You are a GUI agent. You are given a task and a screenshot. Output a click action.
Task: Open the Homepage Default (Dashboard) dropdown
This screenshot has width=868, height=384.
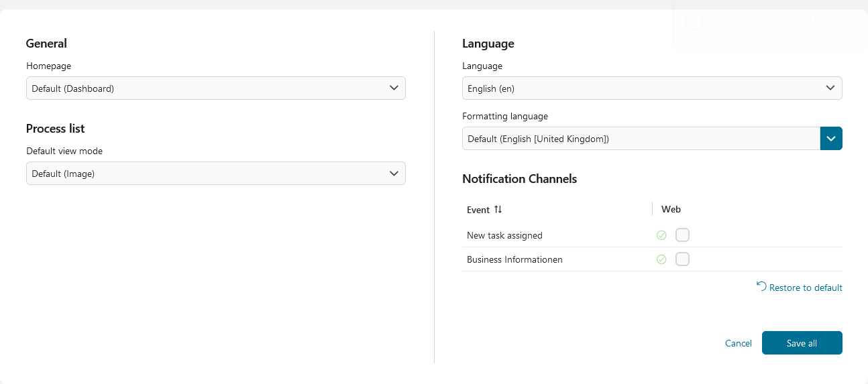point(216,88)
